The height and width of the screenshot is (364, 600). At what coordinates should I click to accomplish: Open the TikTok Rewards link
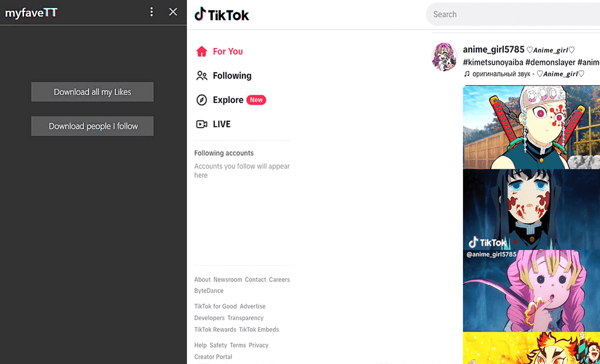click(x=215, y=329)
